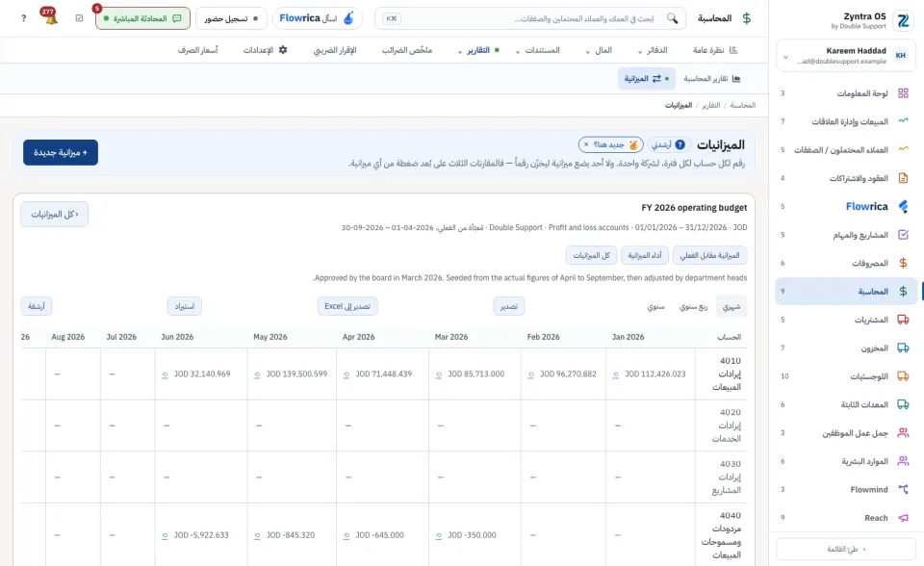Image resolution: width=924 pixels, height=566 pixels.
Task: Click the search magnifier icon
Action: (x=673, y=18)
